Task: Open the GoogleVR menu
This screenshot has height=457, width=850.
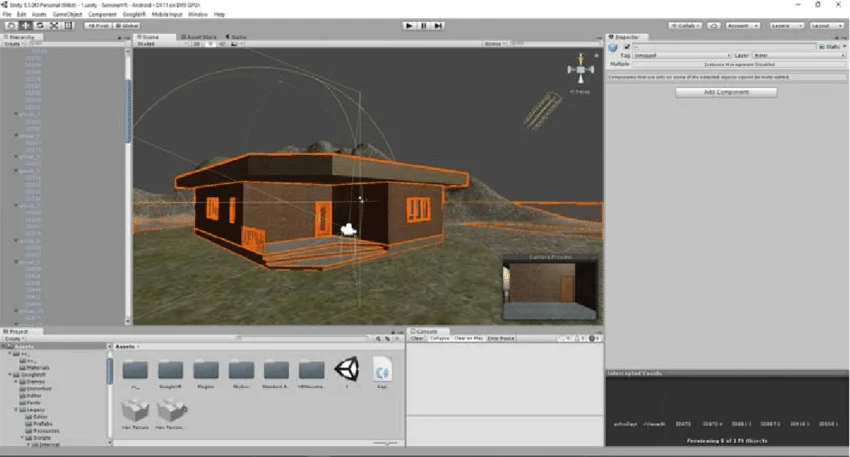Action: (134, 14)
